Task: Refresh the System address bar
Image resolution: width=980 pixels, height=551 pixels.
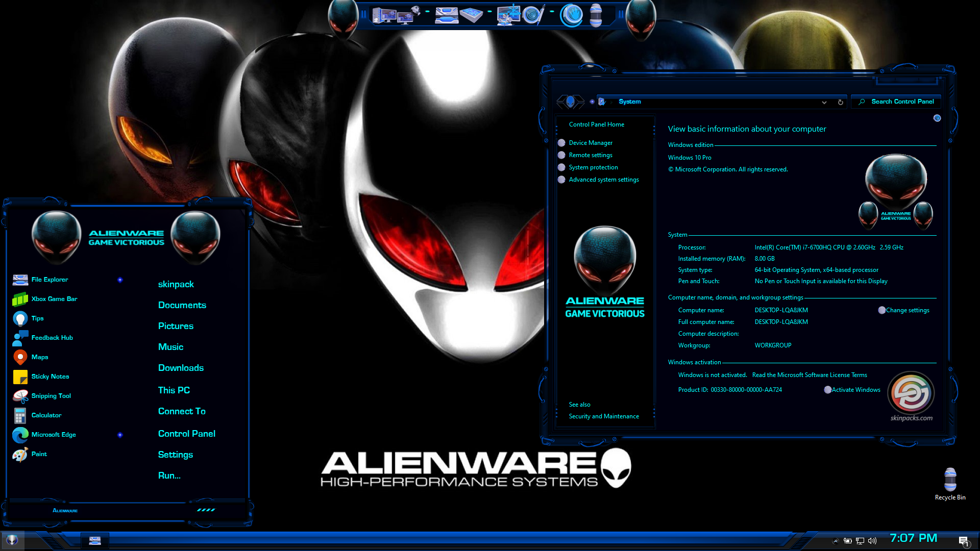Action: click(x=840, y=102)
